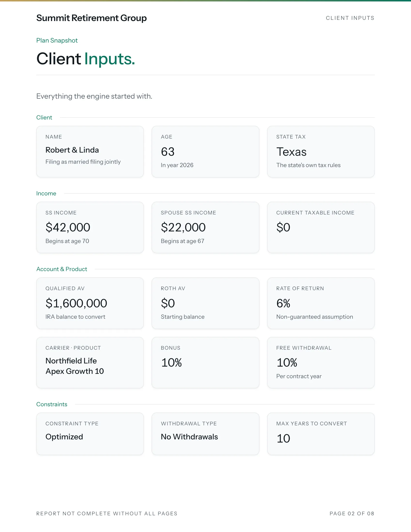Click "The state's own tax rules" caption
Viewport: 411px width, 532px height.
308,165
